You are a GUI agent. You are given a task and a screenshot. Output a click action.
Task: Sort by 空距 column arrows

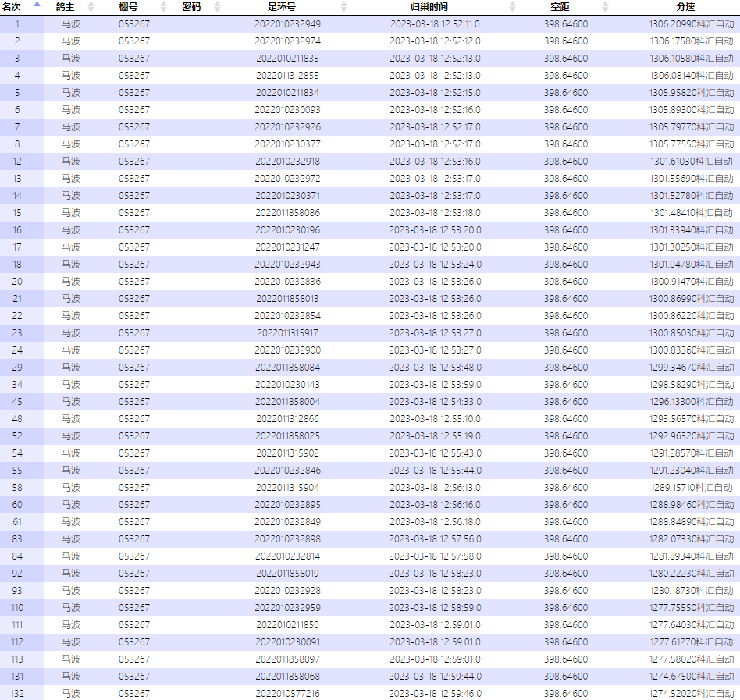pos(606,7)
